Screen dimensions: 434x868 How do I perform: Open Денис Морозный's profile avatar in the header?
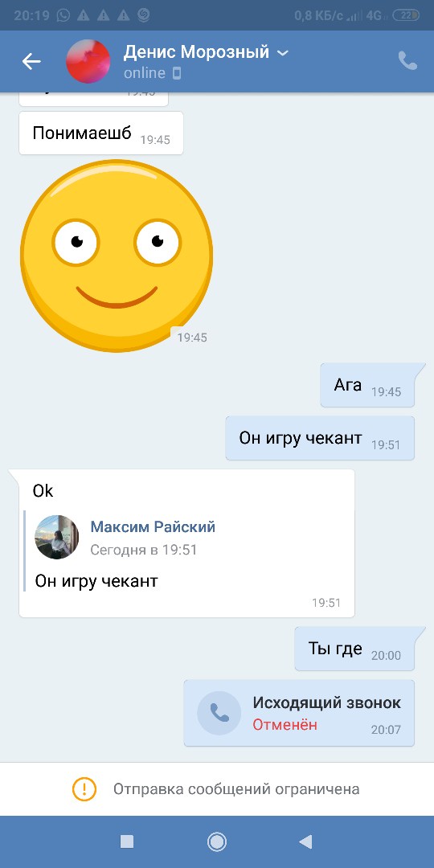pyautogui.click(x=88, y=61)
